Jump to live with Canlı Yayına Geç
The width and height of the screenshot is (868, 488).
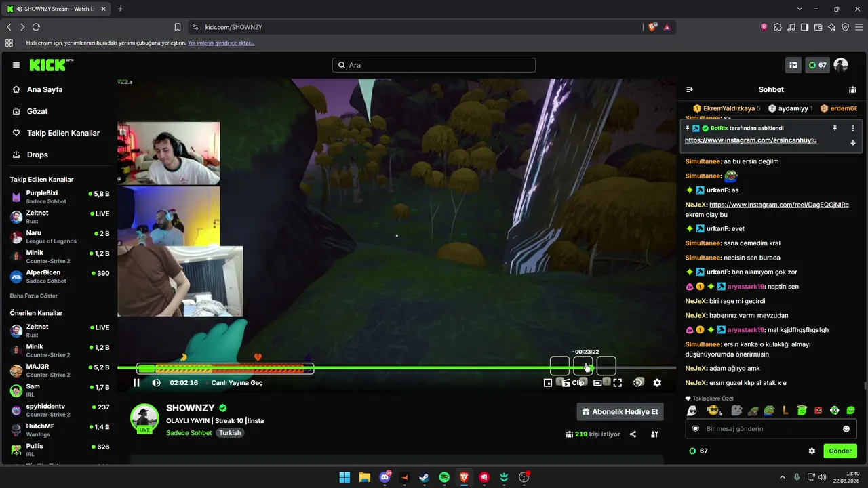click(x=237, y=383)
